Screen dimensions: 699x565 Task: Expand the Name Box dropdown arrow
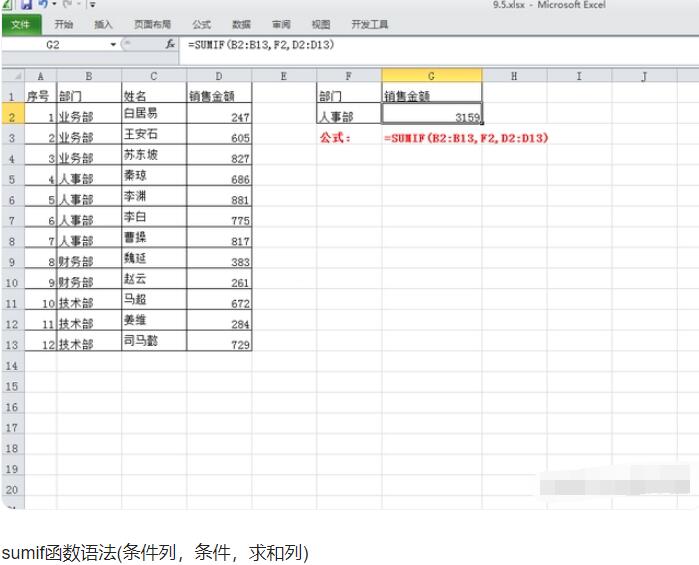(113, 45)
